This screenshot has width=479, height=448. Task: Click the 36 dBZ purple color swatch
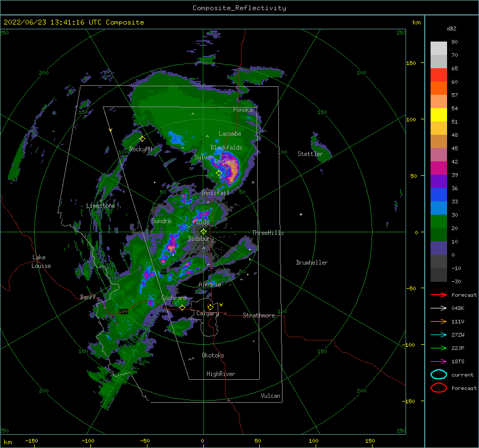[x=439, y=181]
